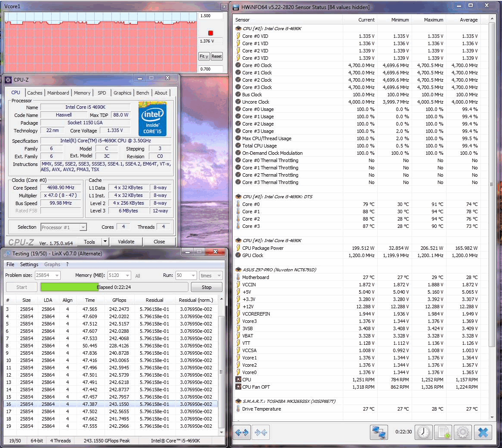Click the logging start sheet icon
Image resolution: width=502 pixels, height=448 pixels.
[x=443, y=433]
